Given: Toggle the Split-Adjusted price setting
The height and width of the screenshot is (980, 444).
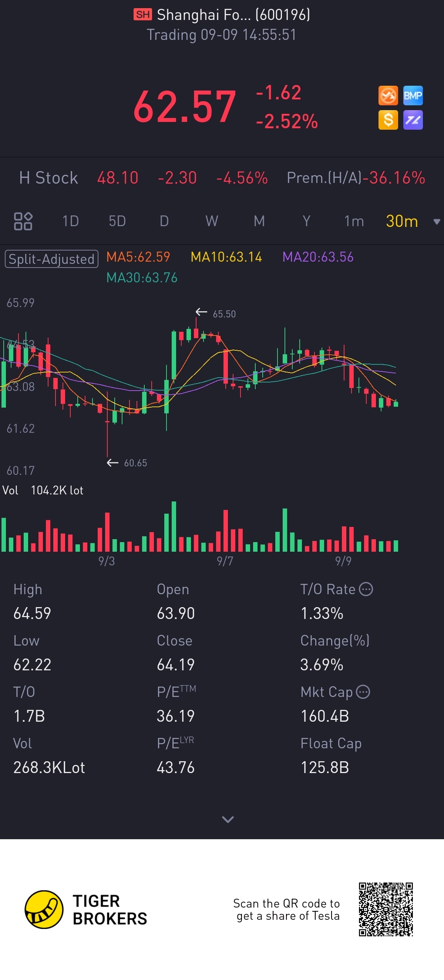Looking at the screenshot, I should pyautogui.click(x=51, y=259).
